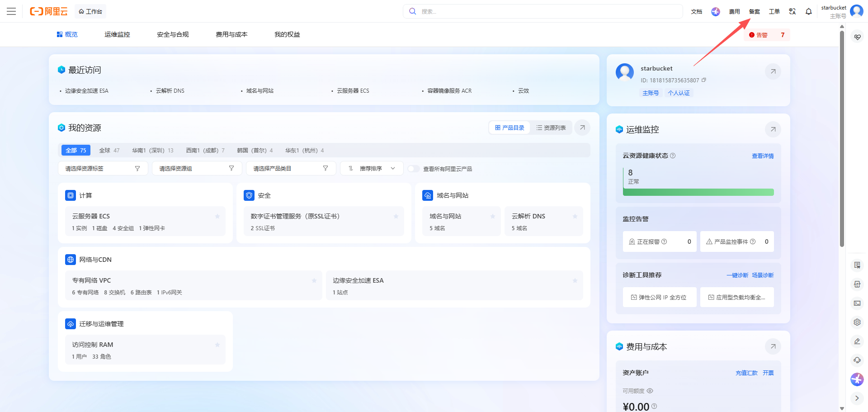
Task: Open settings gear in right sidebar
Action: tap(857, 322)
